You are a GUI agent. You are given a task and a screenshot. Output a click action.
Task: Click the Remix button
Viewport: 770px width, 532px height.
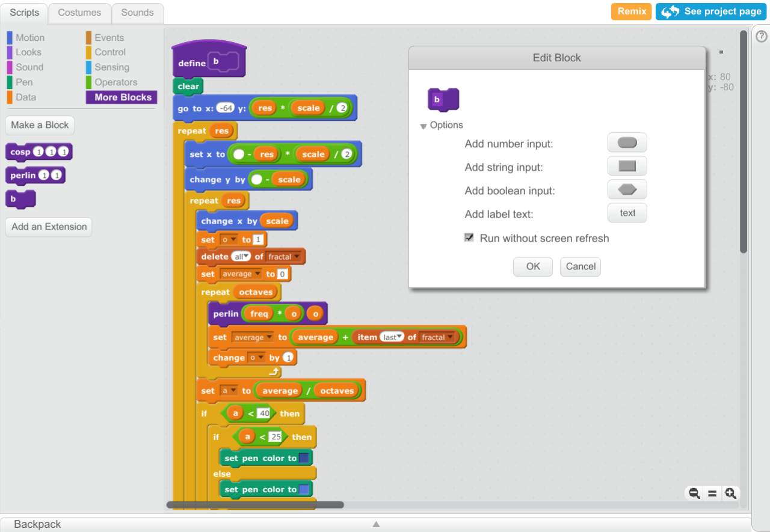click(632, 11)
